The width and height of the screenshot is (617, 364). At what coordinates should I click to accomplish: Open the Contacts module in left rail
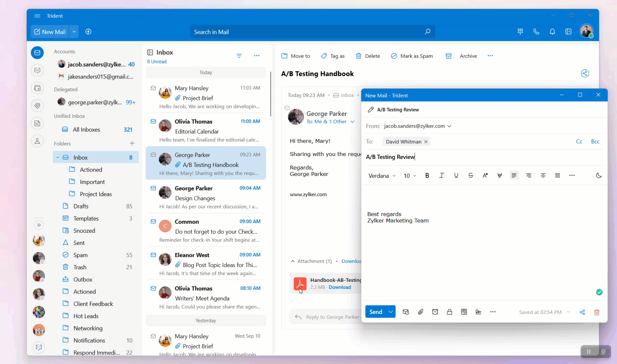(x=37, y=141)
